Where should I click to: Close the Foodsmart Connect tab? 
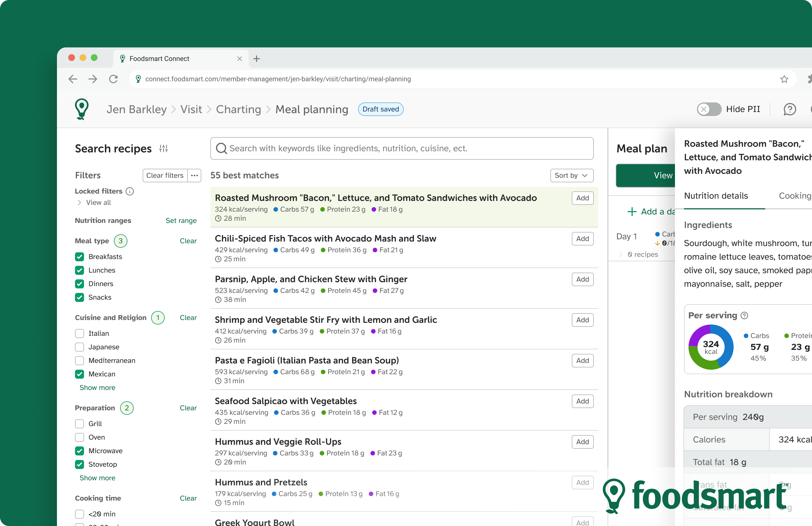[x=239, y=59]
